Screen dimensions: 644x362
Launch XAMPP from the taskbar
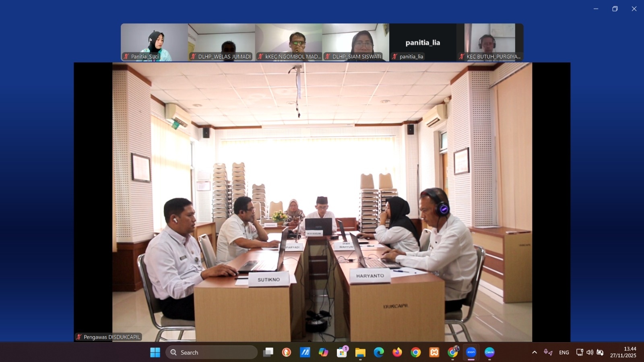click(434, 352)
